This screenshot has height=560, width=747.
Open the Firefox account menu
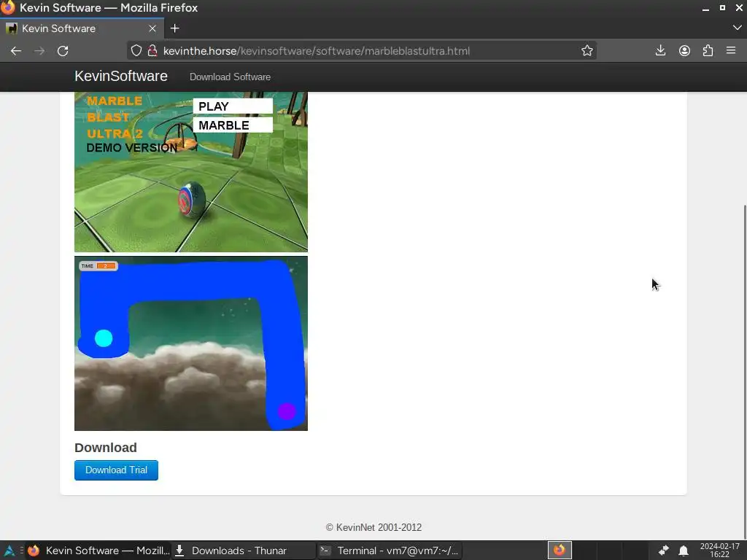click(684, 50)
